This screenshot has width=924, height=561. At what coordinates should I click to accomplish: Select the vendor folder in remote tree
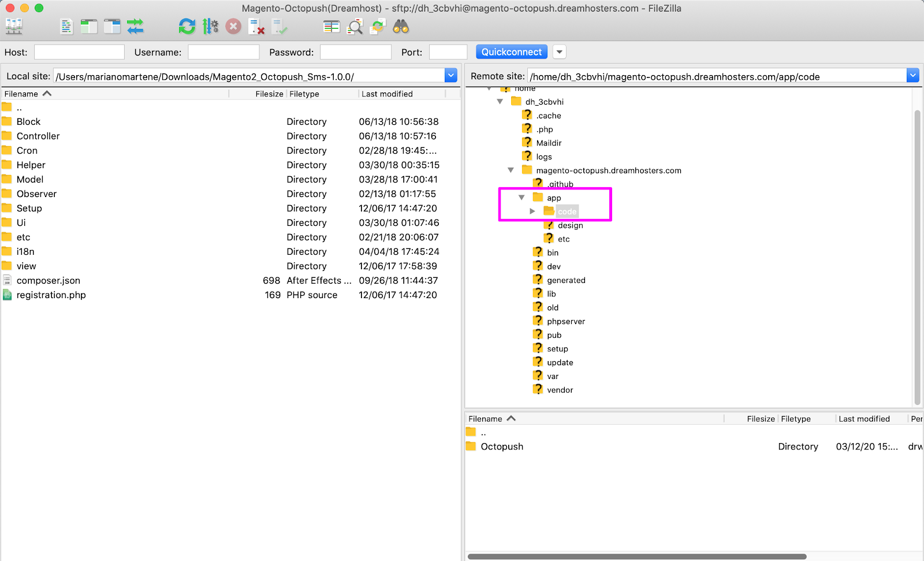(560, 391)
